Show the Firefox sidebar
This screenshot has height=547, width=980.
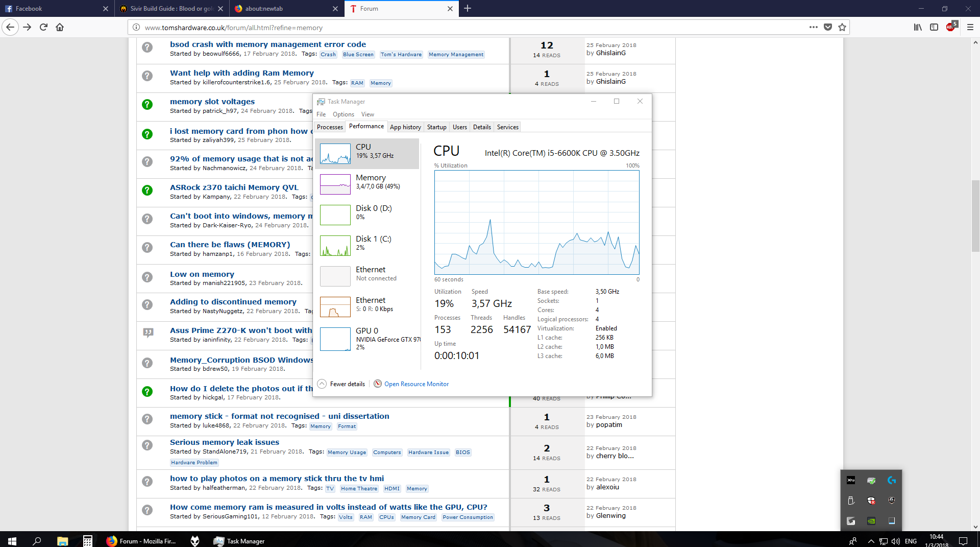point(934,27)
